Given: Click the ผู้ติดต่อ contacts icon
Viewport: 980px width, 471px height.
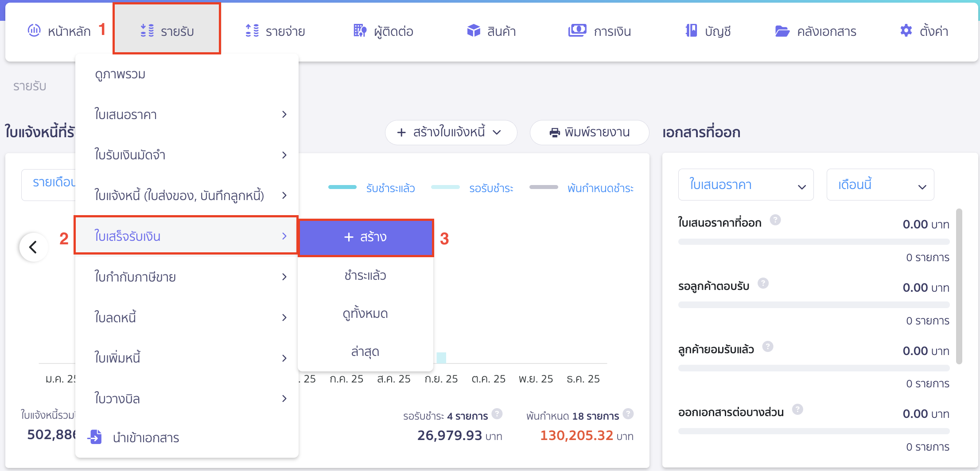Looking at the screenshot, I should click(359, 31).
